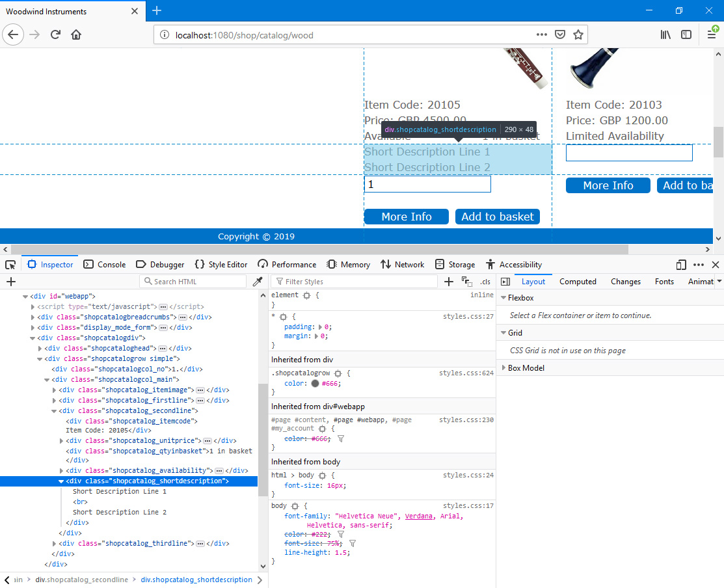724x588 pixels.
Task: Open the browser home page
Action: (76, 34)
